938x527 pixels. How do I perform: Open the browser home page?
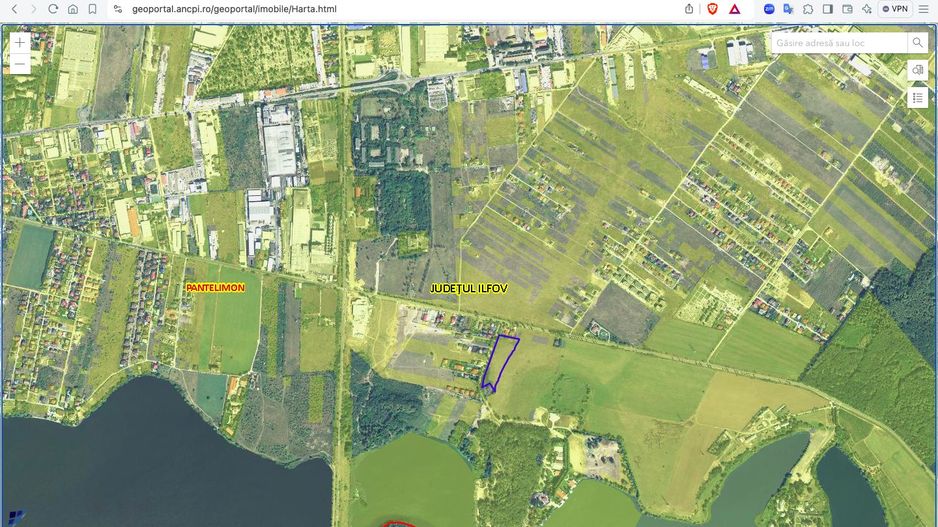[x=72, y=9]
